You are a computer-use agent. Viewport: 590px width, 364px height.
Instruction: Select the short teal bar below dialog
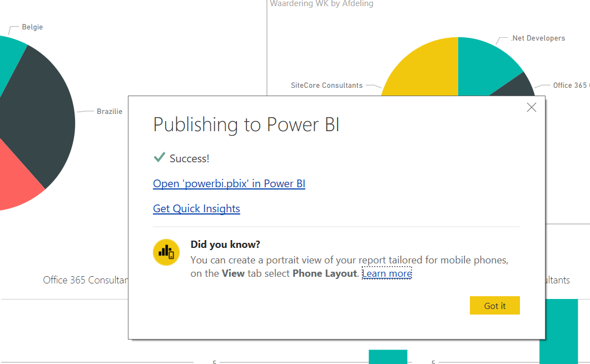(388, 357)
